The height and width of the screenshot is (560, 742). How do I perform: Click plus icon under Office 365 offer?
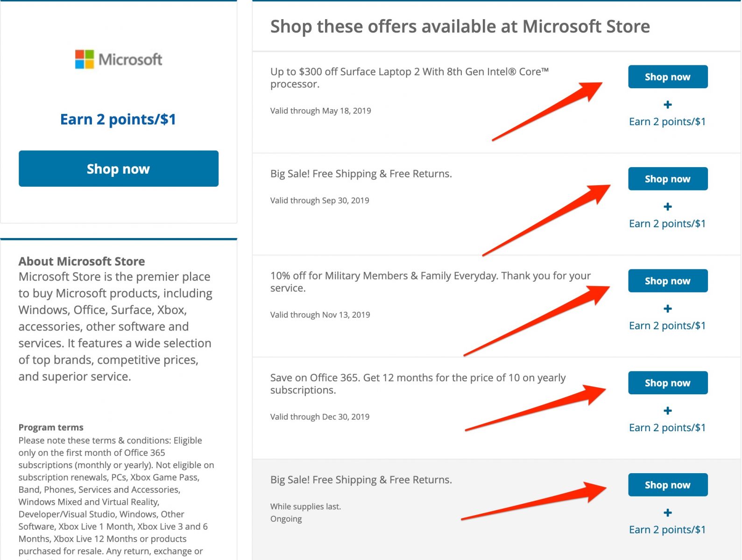(x=668, y=411)
